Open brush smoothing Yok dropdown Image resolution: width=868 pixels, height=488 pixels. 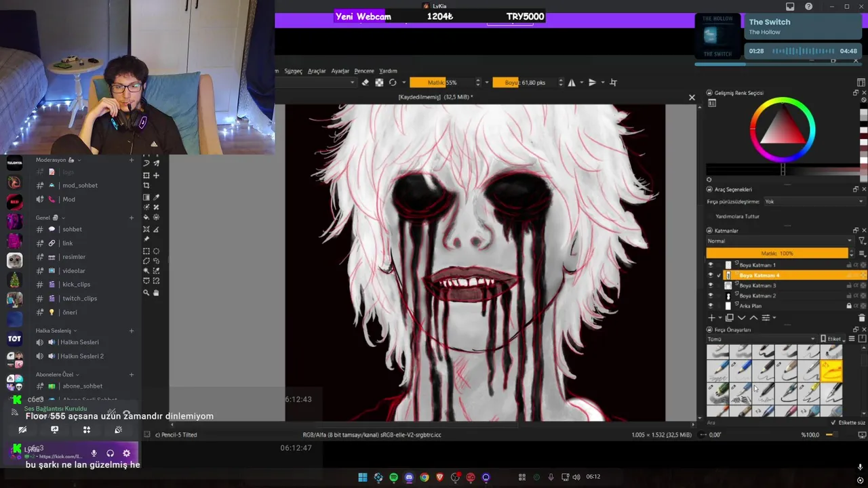coord(814,201)
